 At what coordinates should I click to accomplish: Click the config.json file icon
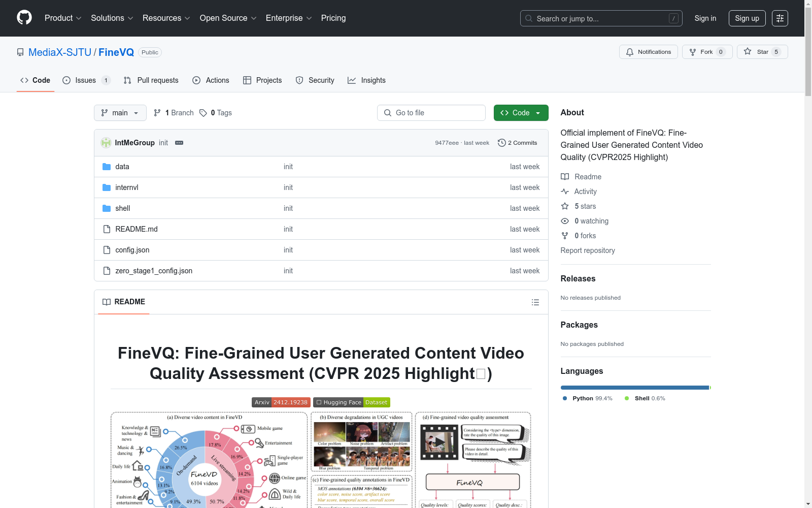107,250
